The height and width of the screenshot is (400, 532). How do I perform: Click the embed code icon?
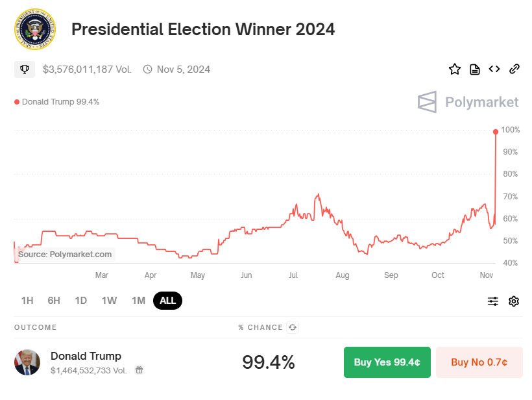tap(494, 69)
